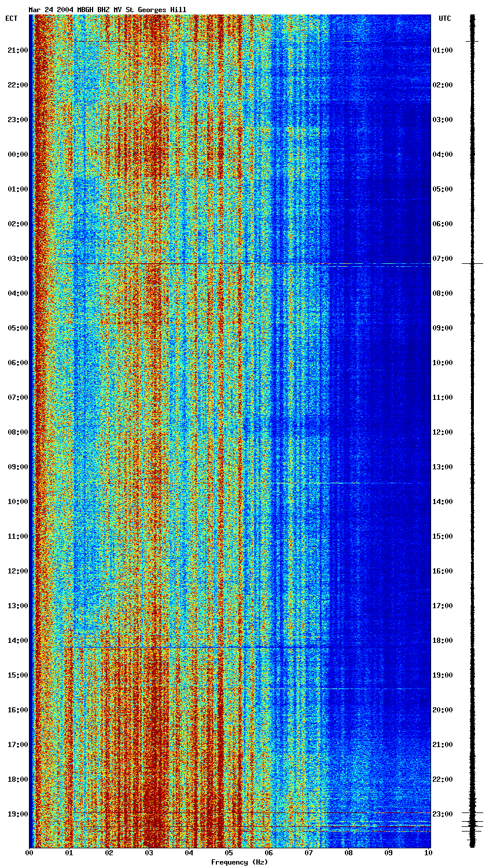Click the 09:00 label on the ECT axis
The image size is (493, 868).
(x=17, y=467)
